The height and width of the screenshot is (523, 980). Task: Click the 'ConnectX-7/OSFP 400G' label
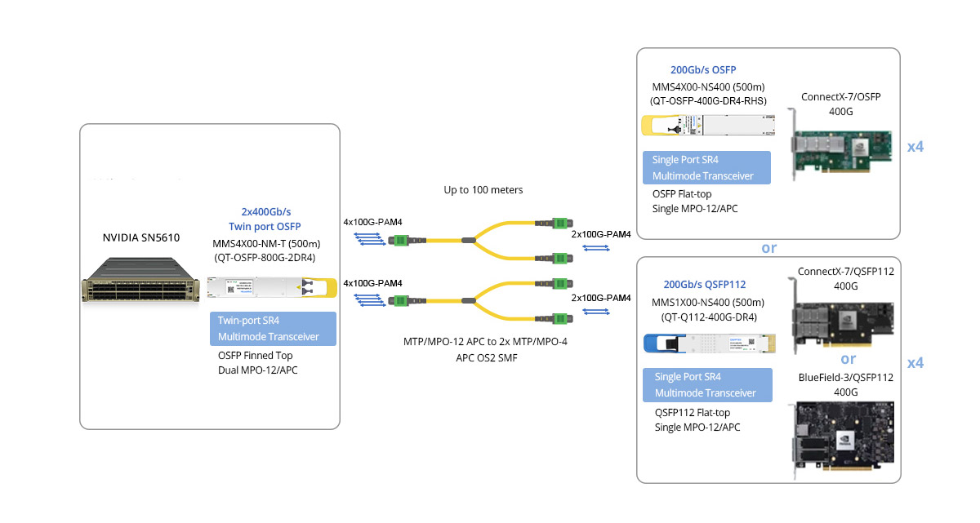point(841,104)
